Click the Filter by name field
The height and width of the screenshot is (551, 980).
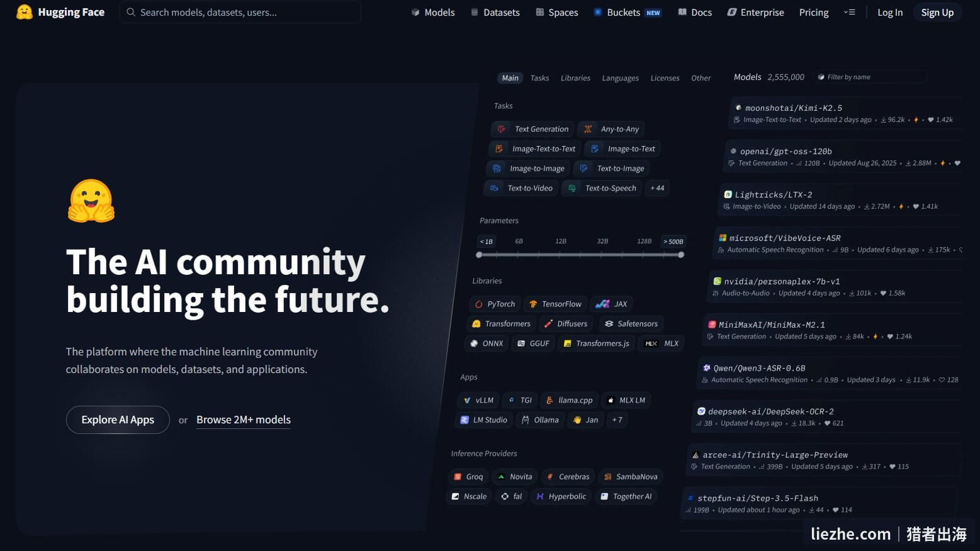coord(870,77)
